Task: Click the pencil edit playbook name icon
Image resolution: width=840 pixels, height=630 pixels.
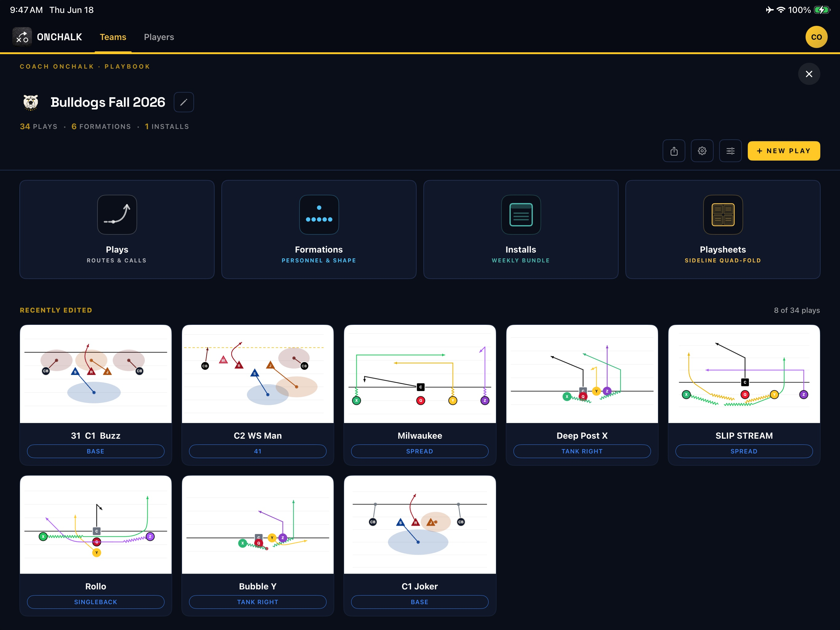Action: [184, 102]
